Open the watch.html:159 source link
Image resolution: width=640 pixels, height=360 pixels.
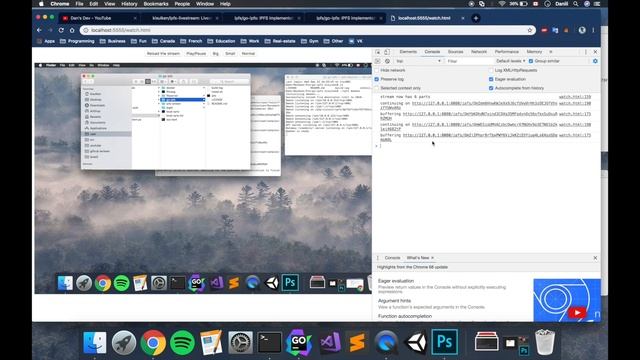click(x=575, y=97)
